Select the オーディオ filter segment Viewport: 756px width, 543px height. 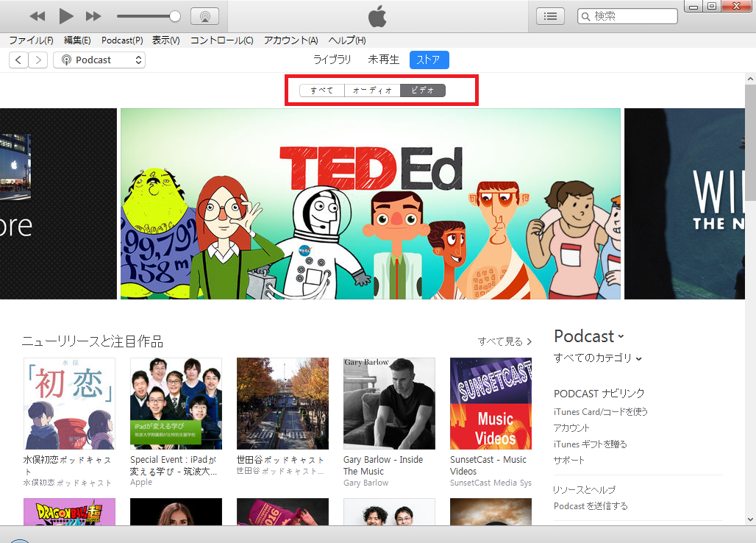[x=372, y=90]
